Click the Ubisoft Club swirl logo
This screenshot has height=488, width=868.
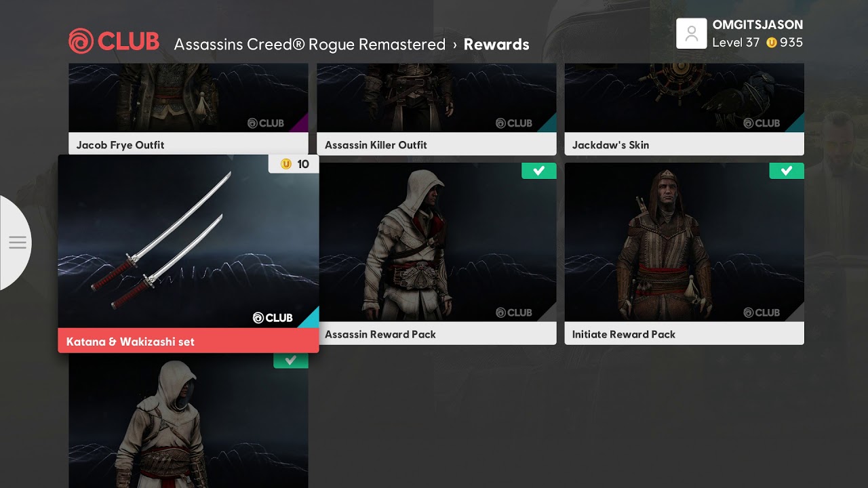point(81,41)
